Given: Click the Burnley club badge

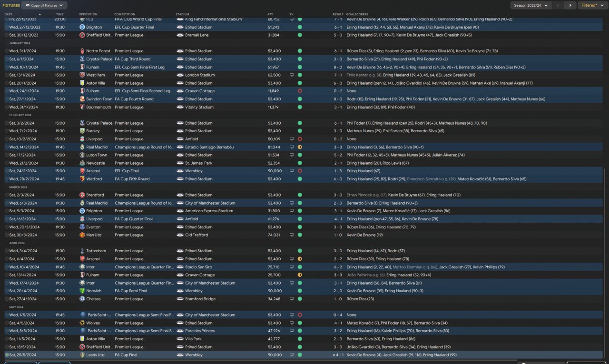Looking at the screenshot, I should [x=82, y=131].
